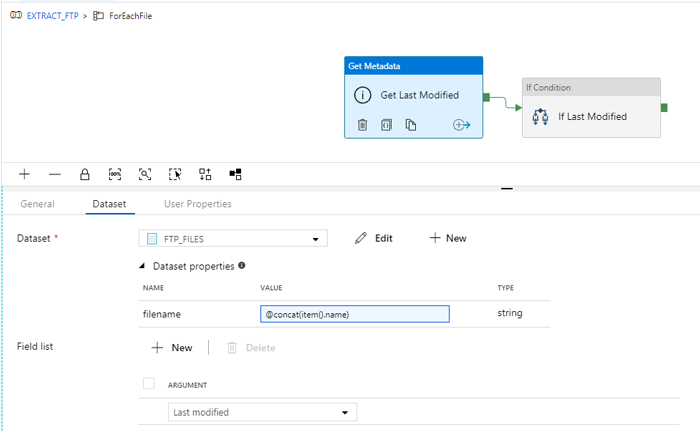Viewport: 700px width, 431px height.
Task: Delete the Get Last Modified activity
Action: (362, 125)
